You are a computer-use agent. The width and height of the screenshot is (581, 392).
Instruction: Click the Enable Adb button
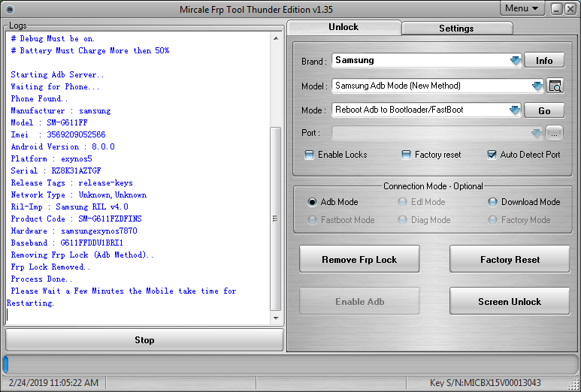point(359,301)
